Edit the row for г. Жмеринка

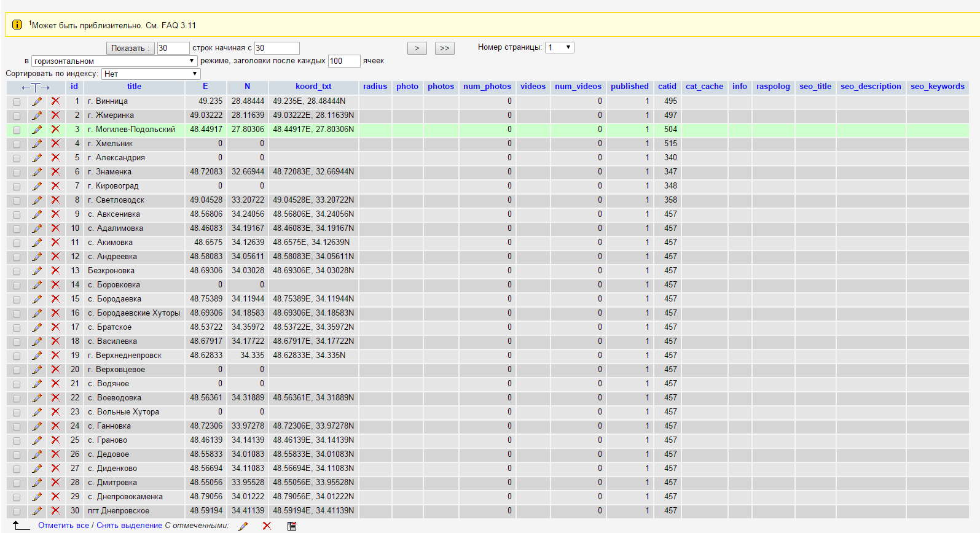[37, 115]
